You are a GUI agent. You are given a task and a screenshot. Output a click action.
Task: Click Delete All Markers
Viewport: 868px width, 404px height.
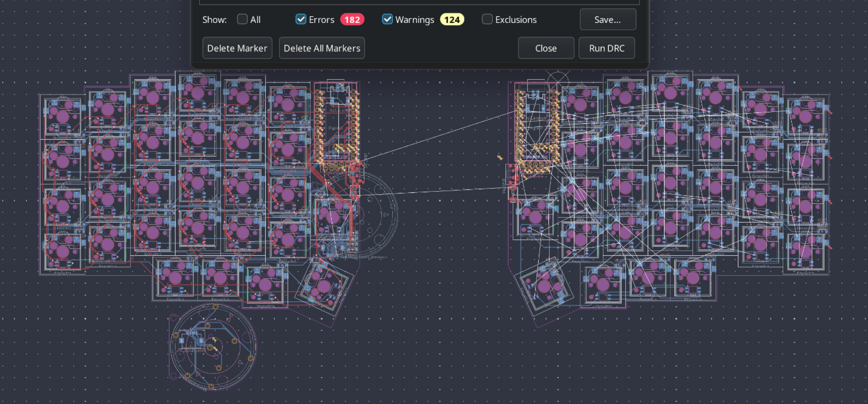click(x=321, y=48)
